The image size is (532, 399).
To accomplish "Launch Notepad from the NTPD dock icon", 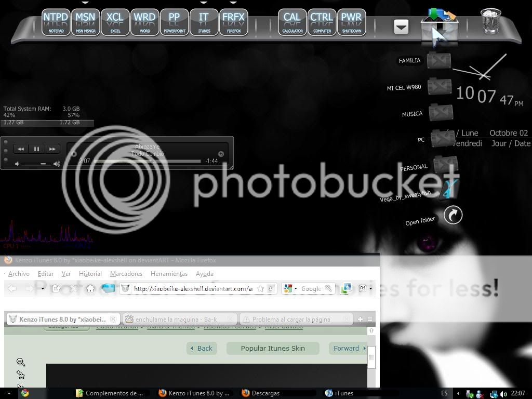I will (56, 22).
